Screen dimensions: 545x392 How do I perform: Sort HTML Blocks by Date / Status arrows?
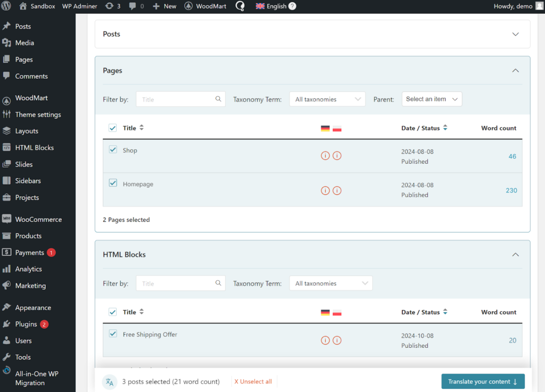pyautogui.click(x=445, y=312)
